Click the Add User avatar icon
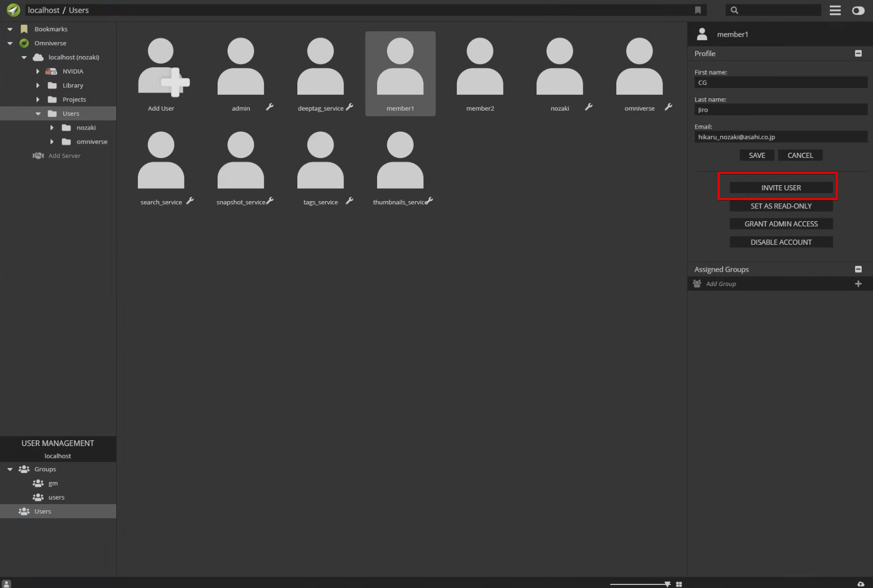Image resolution: width=873 pixels, height=588 pixels. (161, 67)
